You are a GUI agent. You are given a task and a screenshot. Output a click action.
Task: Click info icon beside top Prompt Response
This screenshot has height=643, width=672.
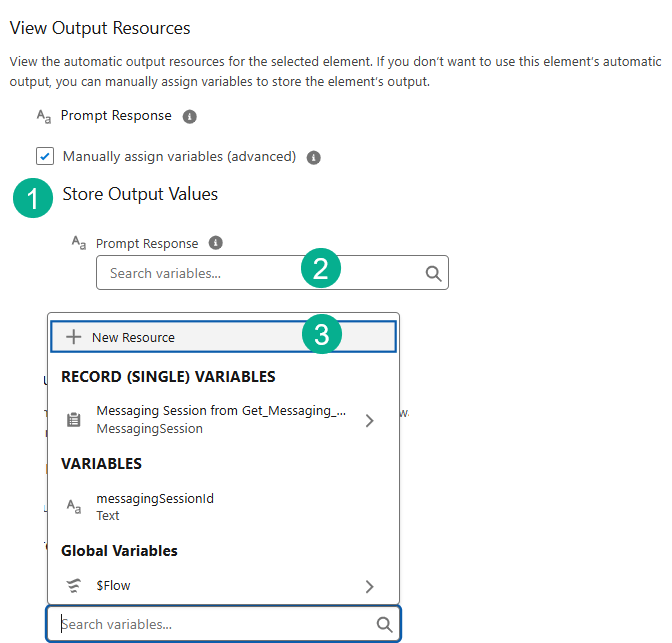tap(190, 116)
